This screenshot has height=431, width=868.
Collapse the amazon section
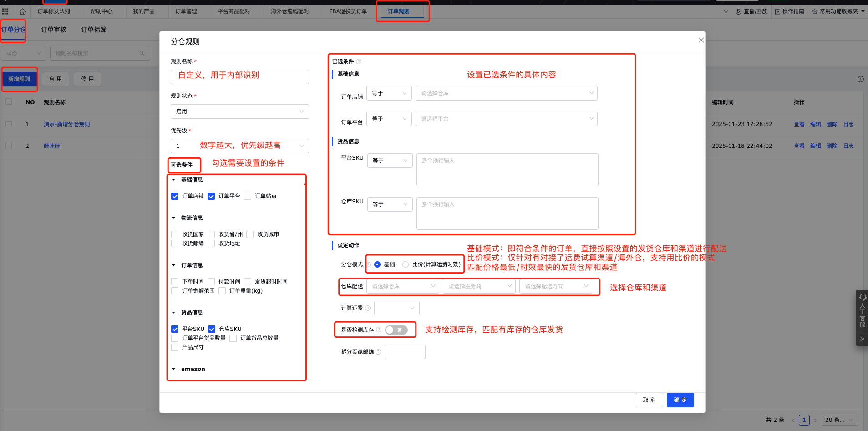click(x=173, y=369)
